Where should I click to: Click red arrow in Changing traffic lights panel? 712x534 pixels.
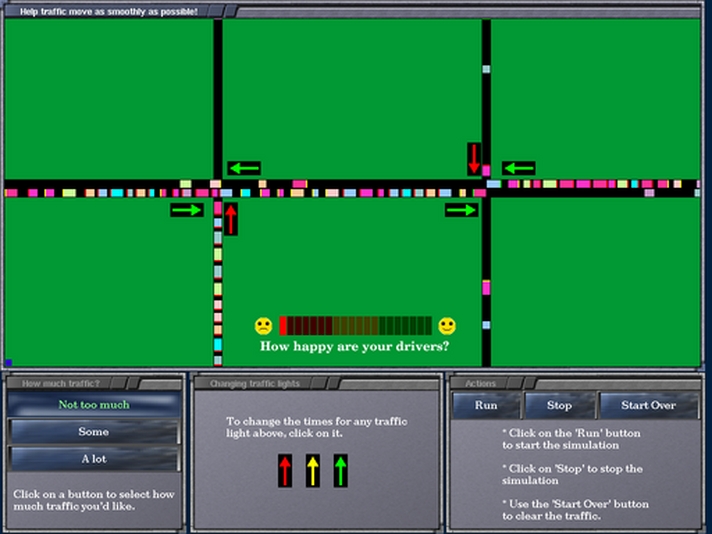point(286,470)
